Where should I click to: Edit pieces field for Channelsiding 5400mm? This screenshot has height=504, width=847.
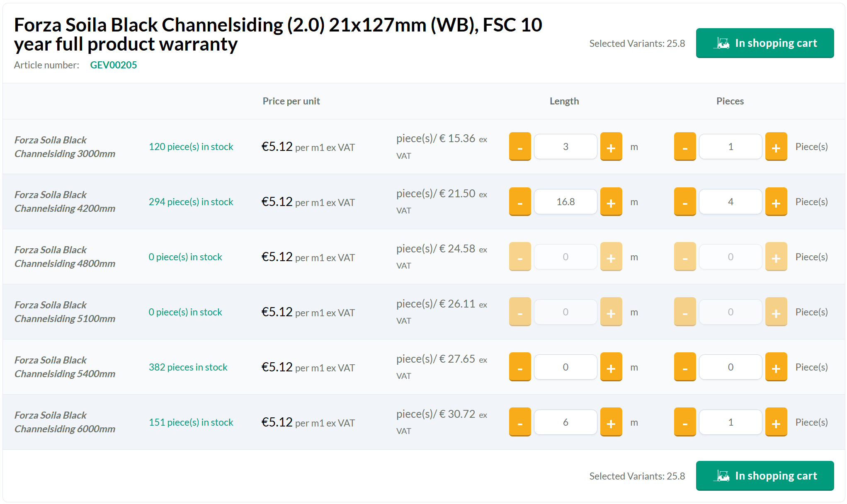pyautogui.click(x=731, y=367)
